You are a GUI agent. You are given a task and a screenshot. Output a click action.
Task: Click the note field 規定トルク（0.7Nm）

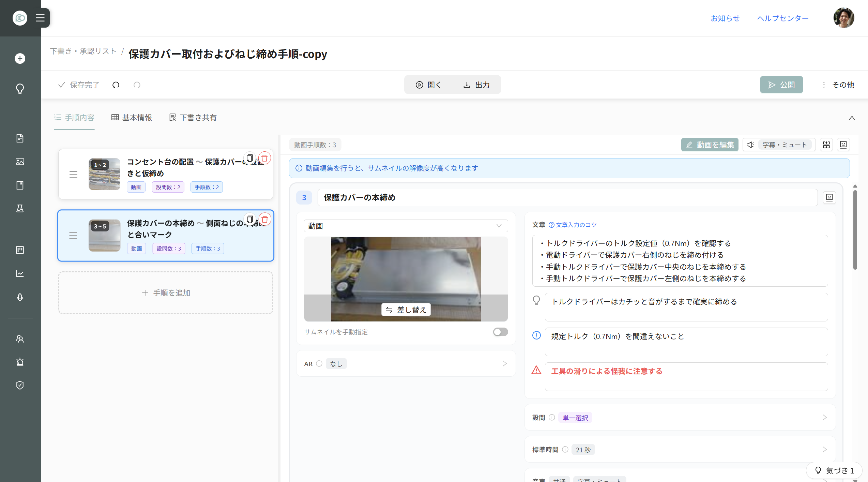[686, 342]
